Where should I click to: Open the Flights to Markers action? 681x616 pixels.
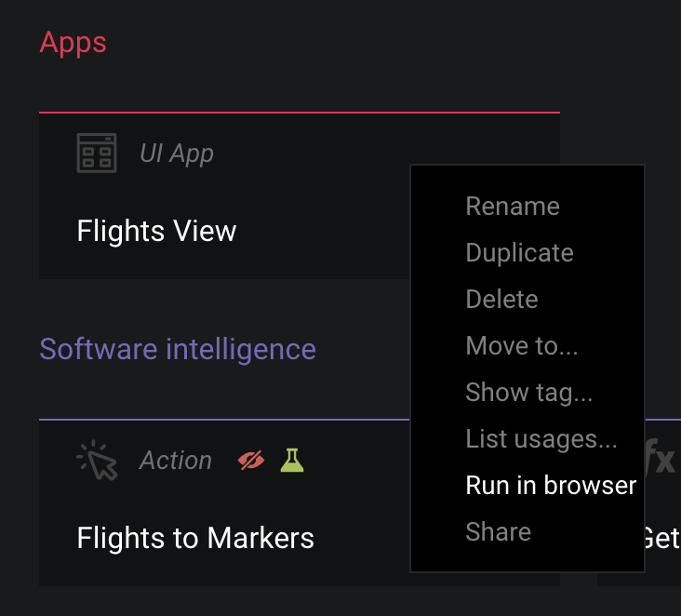point(195,538)
